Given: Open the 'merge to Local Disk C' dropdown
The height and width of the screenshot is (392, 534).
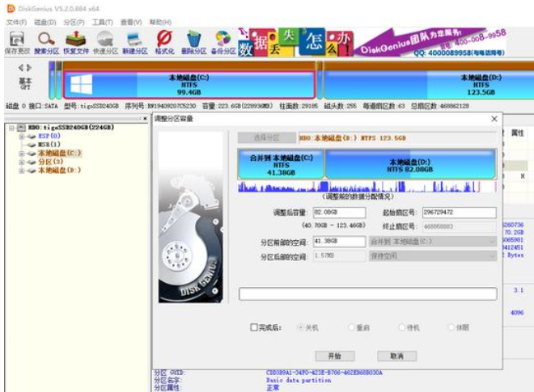Looking at the screenshot, I should (x=433, y=242).
